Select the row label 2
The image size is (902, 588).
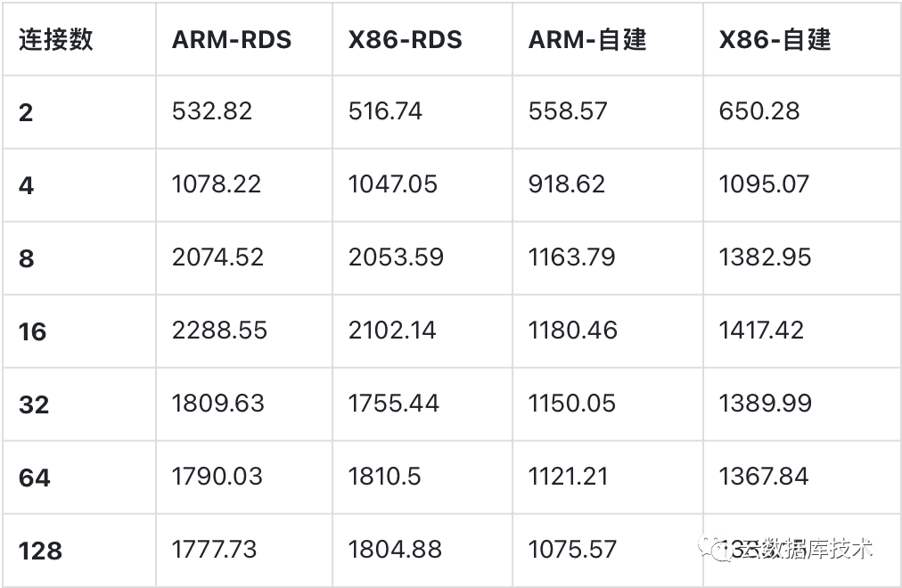tap(26, 112)
